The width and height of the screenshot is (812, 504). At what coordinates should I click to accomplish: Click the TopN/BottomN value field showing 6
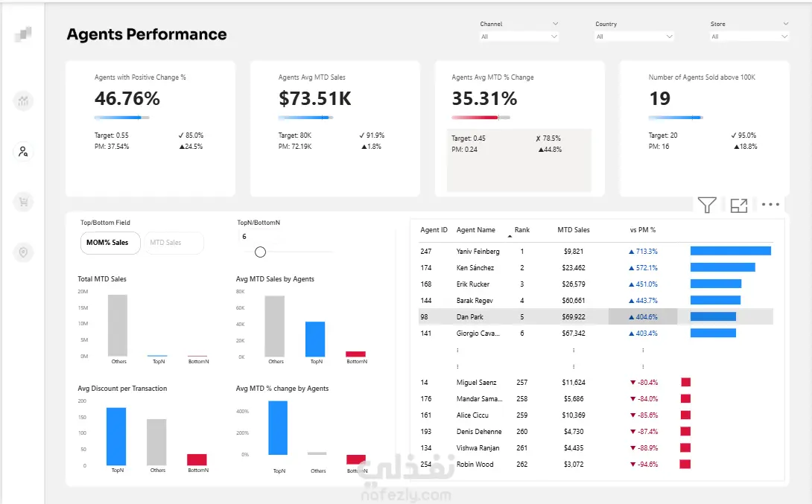click(259, 237)
